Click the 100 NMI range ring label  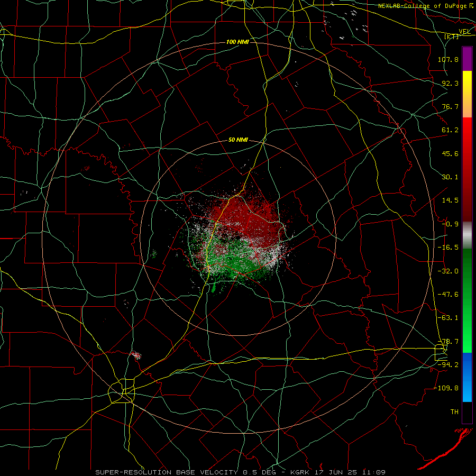point(237,42)
